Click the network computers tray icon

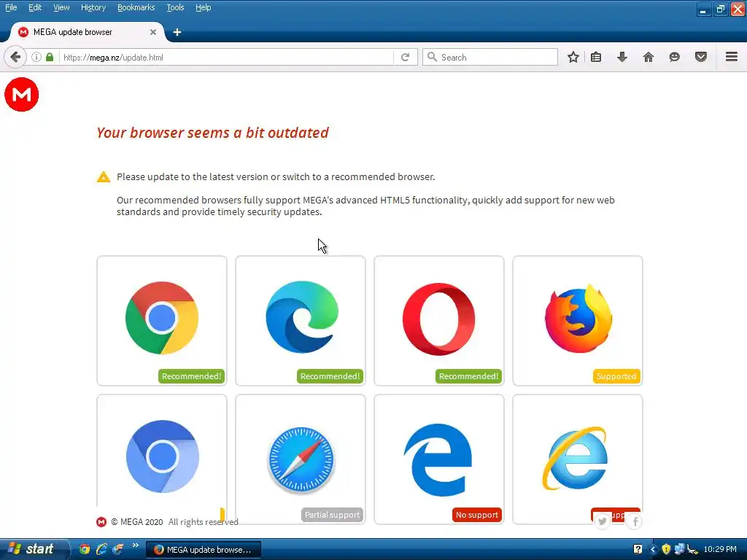pos(679,550)
